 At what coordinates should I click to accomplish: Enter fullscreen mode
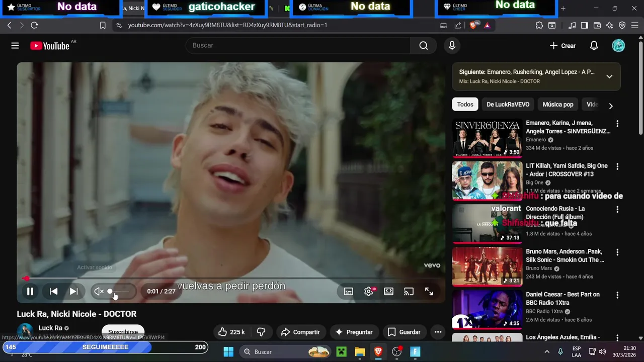click(x=429, y=291)
